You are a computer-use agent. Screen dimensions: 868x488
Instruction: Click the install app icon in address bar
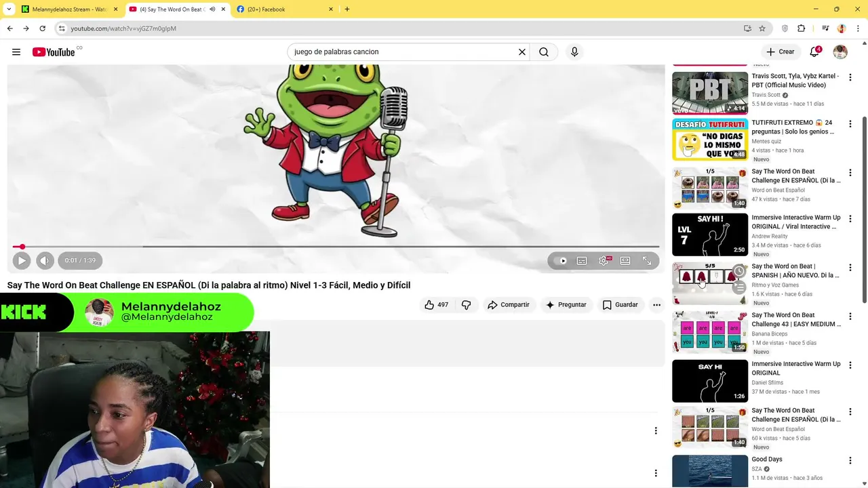747,28
